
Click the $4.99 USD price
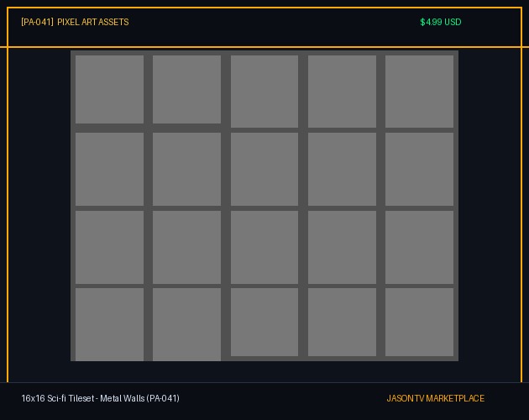coord(441,22)
